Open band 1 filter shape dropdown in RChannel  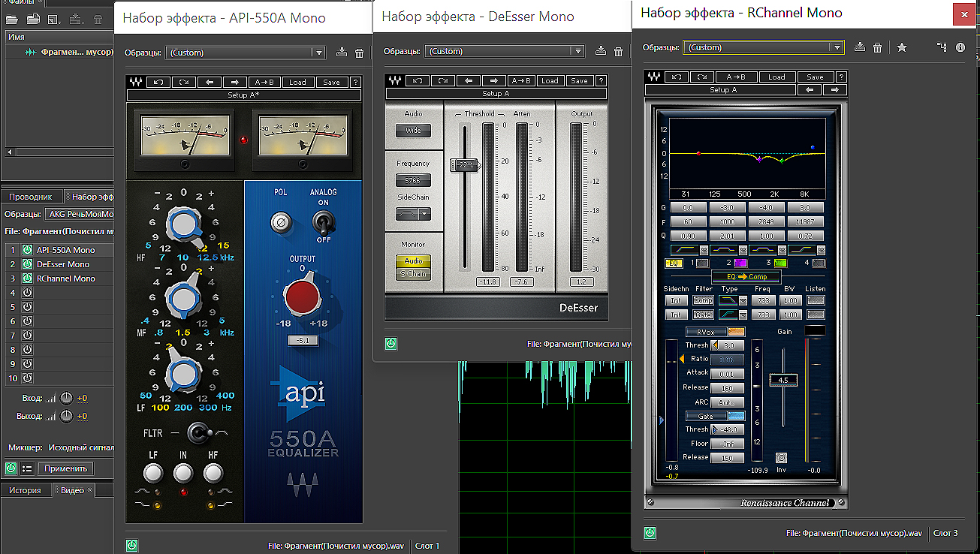[x=704, y=250]
